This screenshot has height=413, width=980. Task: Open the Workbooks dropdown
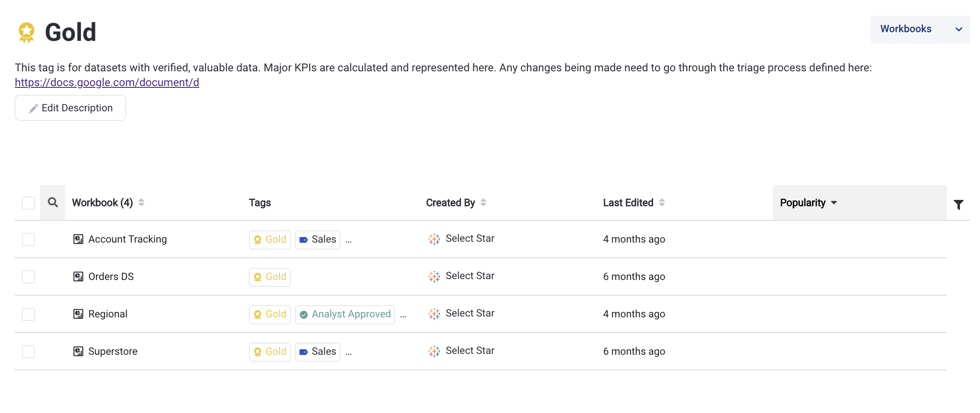[x=920, y=29]
